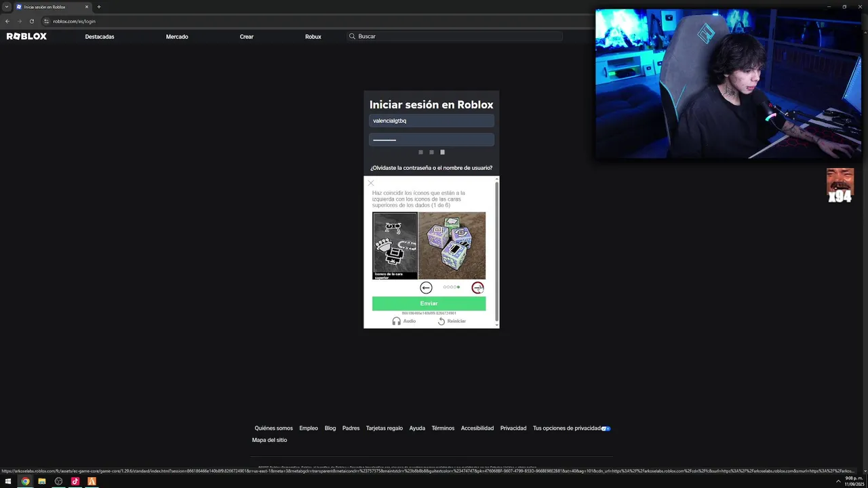Click the captcha progress dots indicator
The height and width of the screenshot is (488, 868).
pyautogui.click(x=452, y=287)
